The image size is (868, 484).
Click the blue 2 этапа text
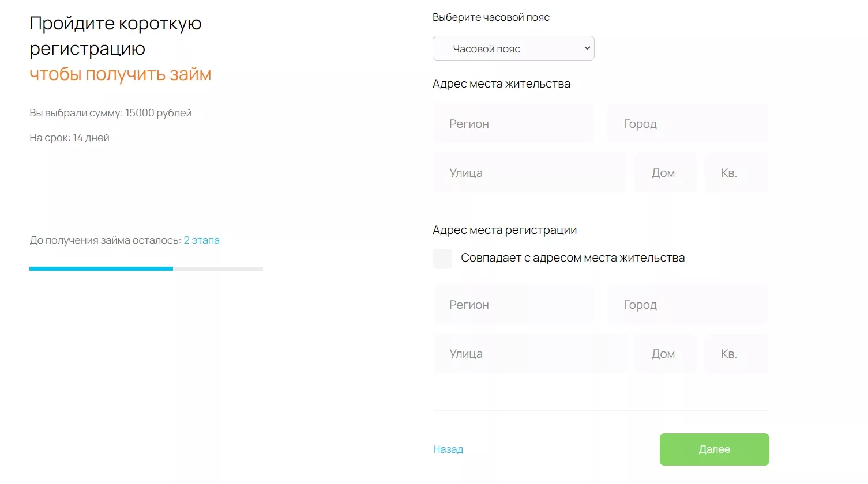(202, 240)
